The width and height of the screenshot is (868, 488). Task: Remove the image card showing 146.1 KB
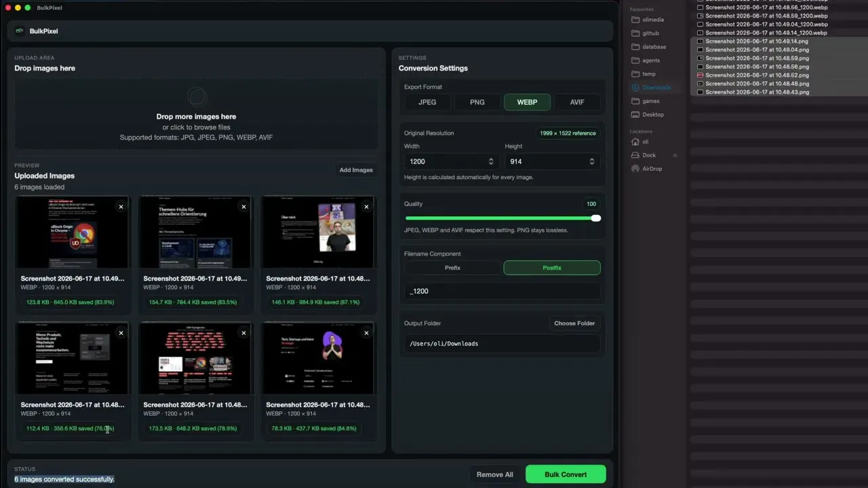point(366,207)
